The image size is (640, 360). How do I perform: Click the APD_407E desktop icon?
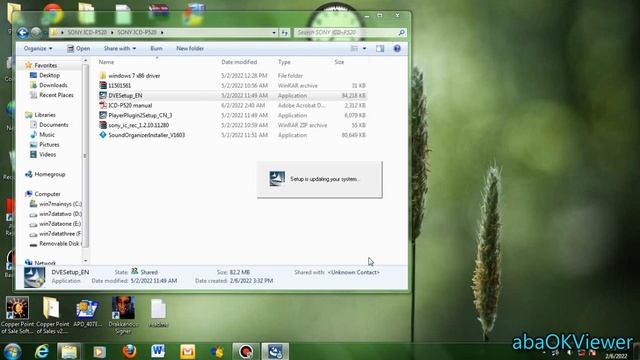coord(87,313)
